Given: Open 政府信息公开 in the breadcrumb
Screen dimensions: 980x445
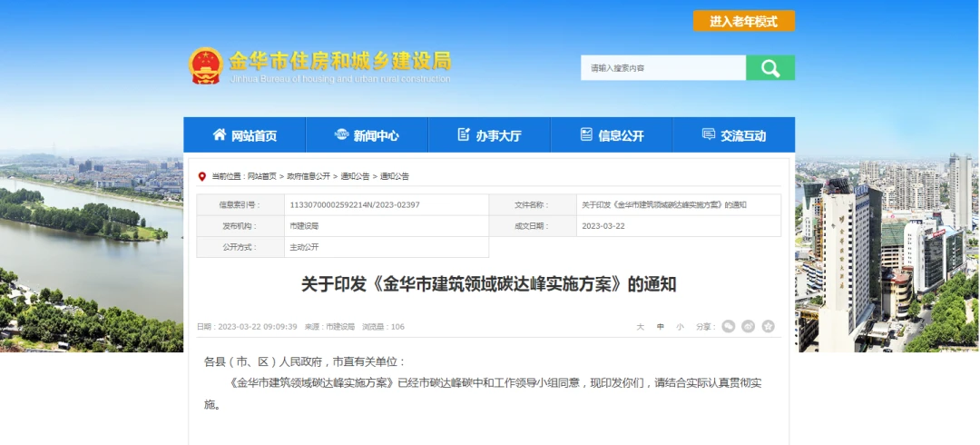Looking at the screenshot, I should 309,176.
